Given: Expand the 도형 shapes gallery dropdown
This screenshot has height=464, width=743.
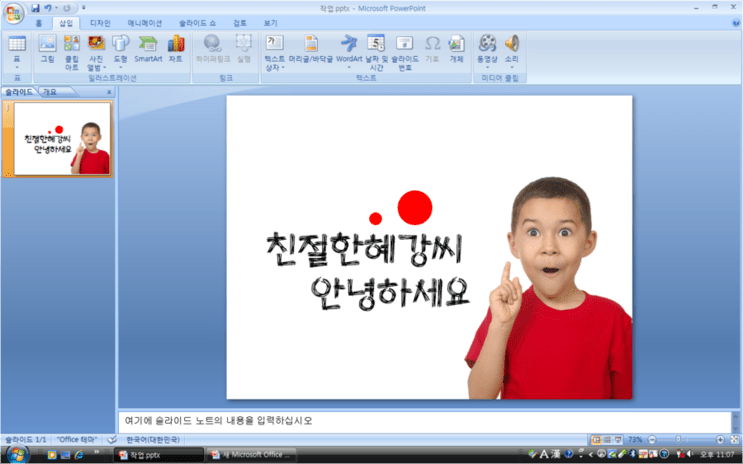Looking at the screenshot, I should pyautogui.click(x=120, y=68).
